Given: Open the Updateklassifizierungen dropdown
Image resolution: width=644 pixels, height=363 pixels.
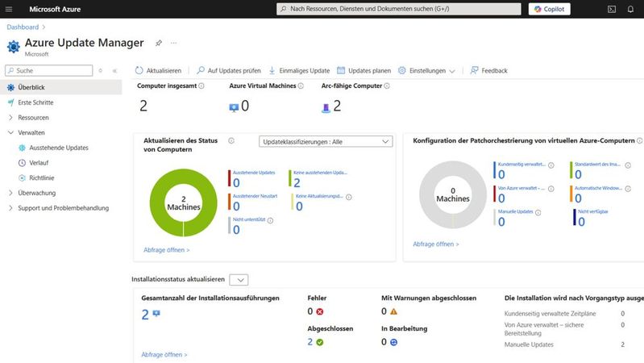Looking at the screenshot, I should click(326, 141).
